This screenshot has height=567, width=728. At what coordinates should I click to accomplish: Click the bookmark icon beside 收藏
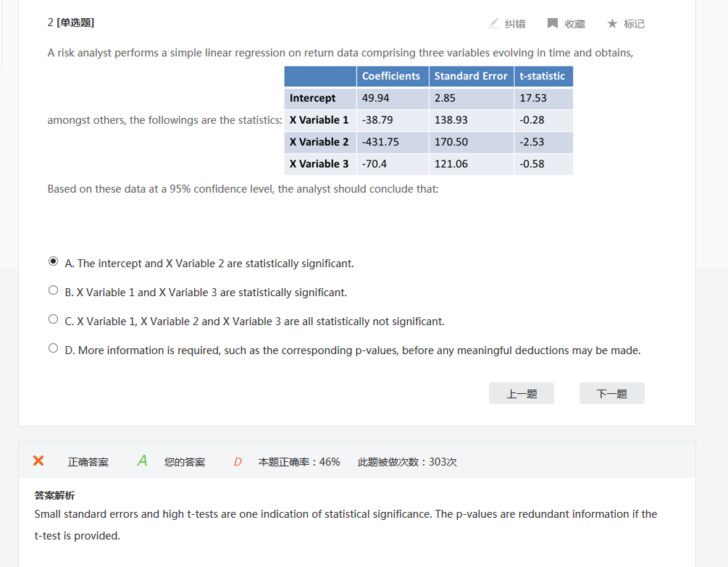pyautogui.click(x=553, y=23)
